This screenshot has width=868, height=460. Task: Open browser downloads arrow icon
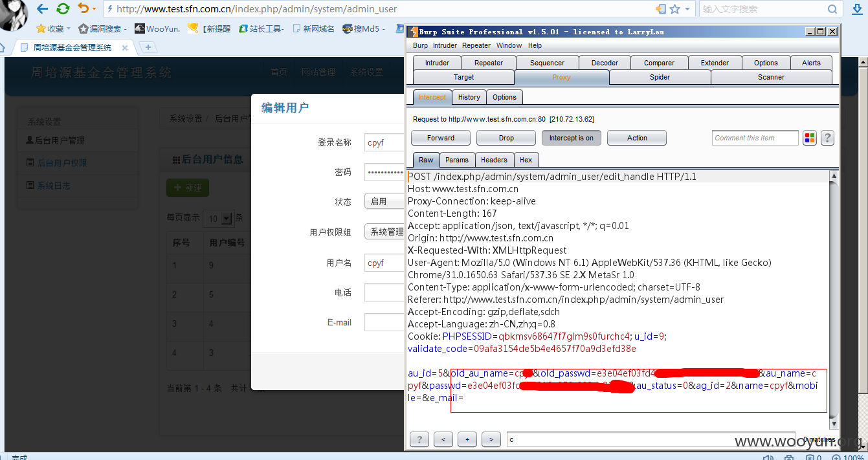856,9
